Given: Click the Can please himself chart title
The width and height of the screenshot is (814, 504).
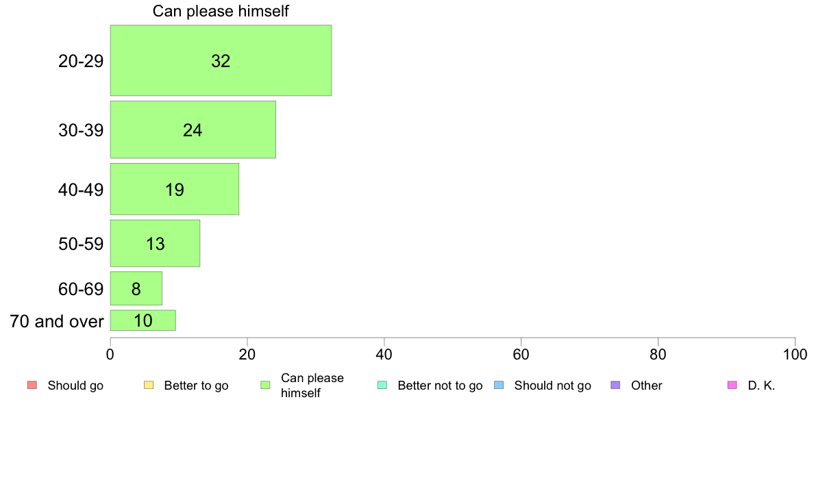Looking at the screenshot, I should coord(221,11).
